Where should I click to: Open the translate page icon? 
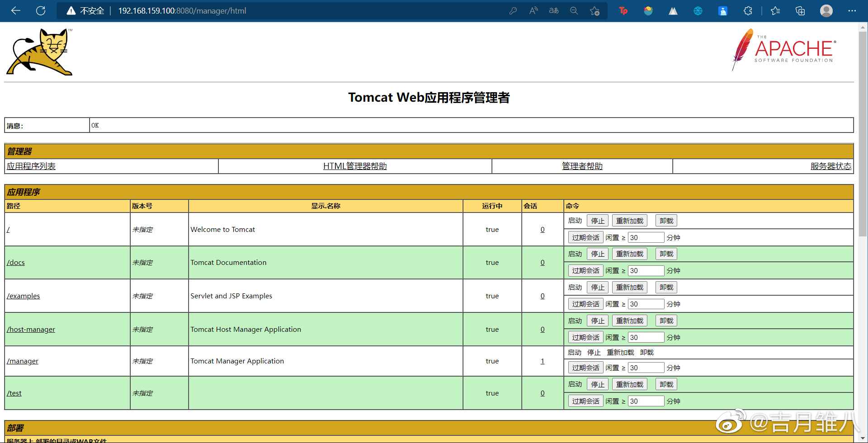554,11
